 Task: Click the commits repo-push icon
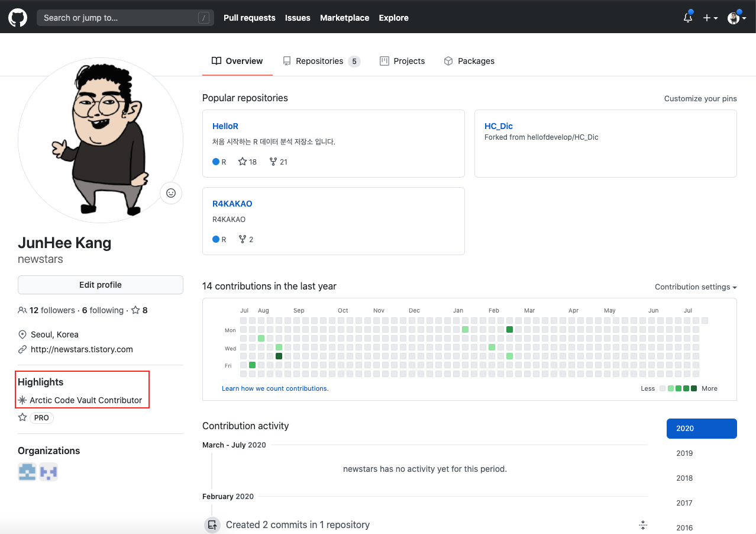212,525
